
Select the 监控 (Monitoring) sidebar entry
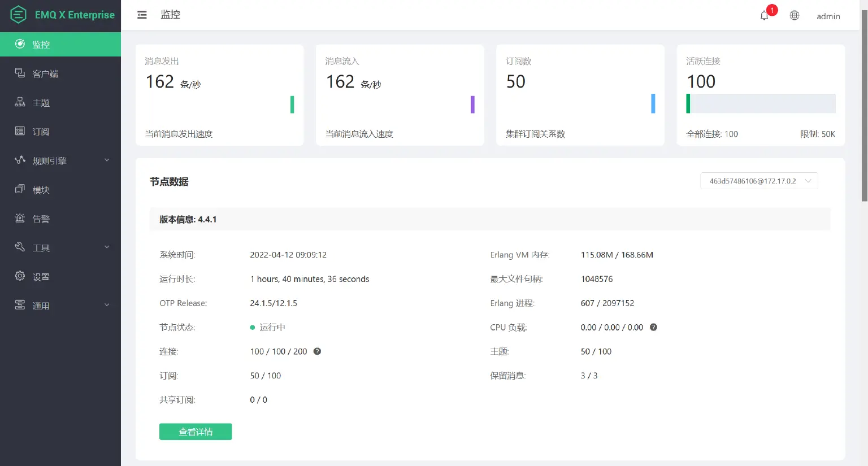pyautogui.click(x=41, y=43)
